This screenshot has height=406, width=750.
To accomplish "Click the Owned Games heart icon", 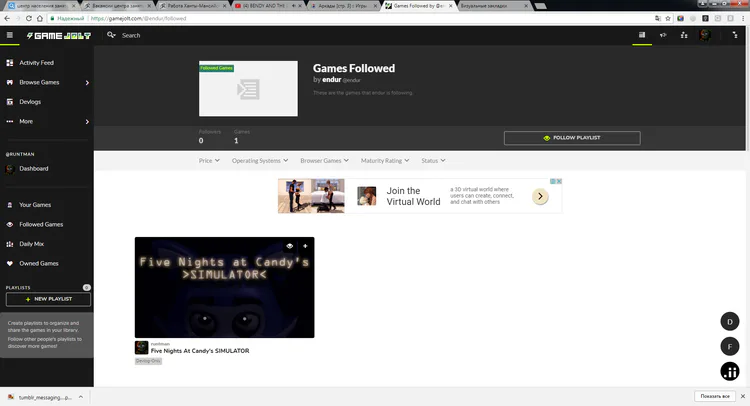I will click(x=10, y=263).
